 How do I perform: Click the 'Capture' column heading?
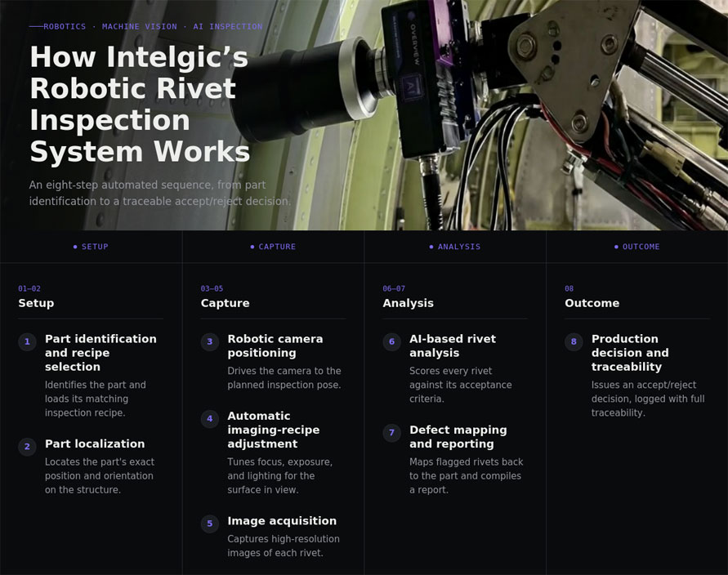(x=226, y=303)
